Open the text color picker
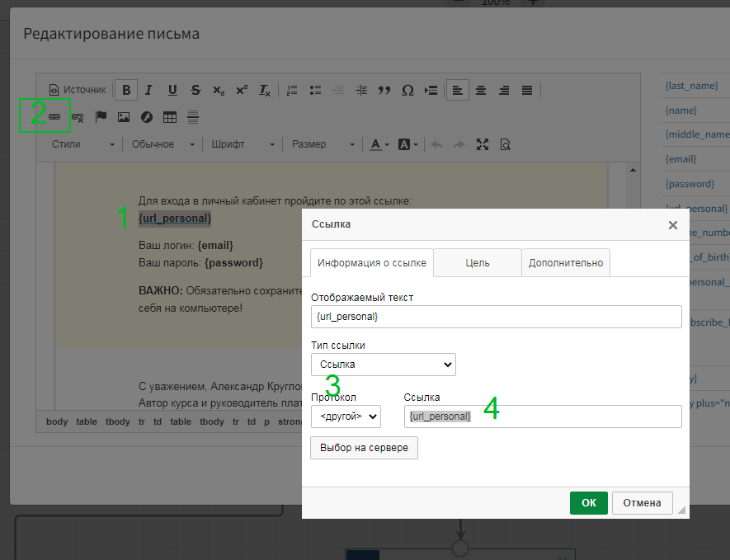The image size is (730, 560). pos(379,144)
